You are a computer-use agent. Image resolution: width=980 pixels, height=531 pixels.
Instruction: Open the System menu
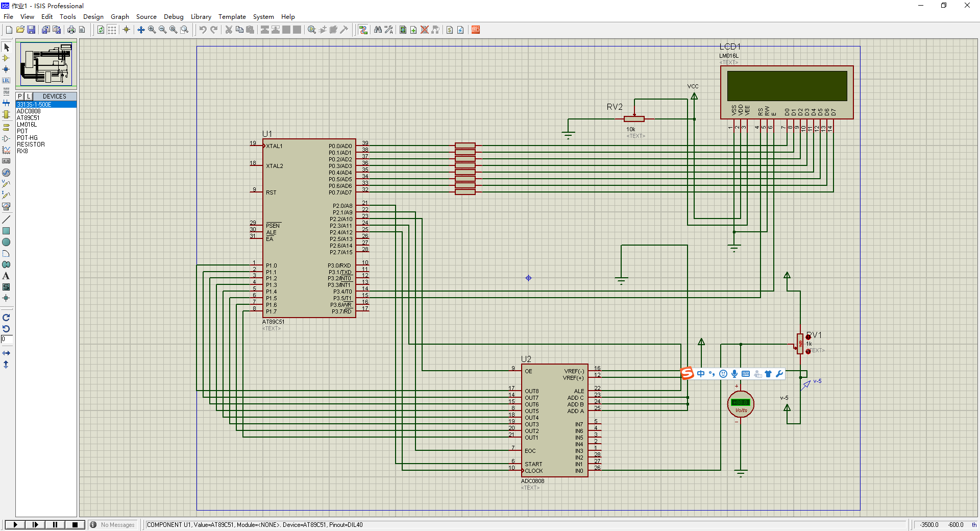pos(263,16)
